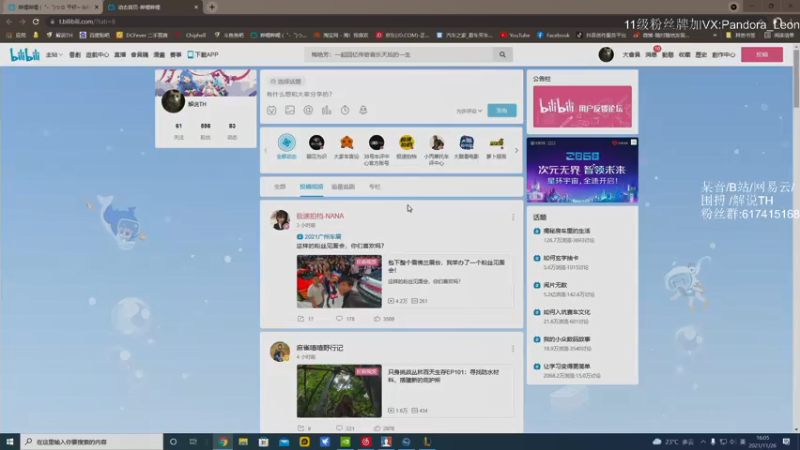Click the phone icon beside 下载APP
This screenshot has width=800, height=450.
190,55
